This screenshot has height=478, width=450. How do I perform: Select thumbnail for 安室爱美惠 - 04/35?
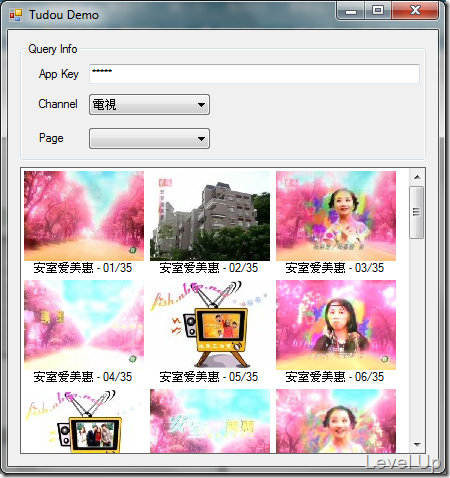[x=84, y=325]
